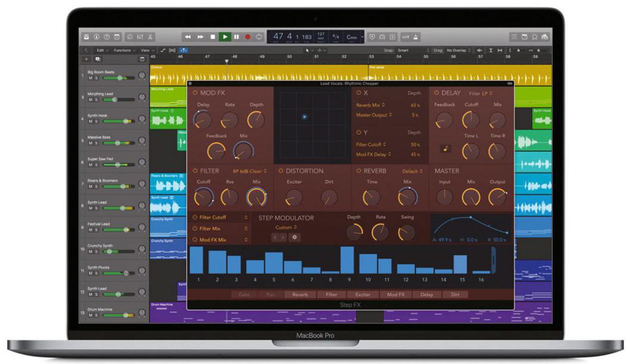Select the Reverb routing tab

click(x=300, y=295)
